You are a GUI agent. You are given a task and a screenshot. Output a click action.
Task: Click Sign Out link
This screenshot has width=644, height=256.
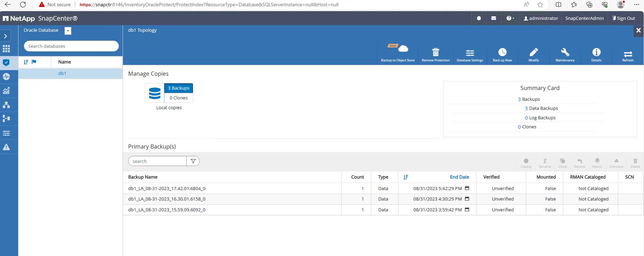(624, 18)
